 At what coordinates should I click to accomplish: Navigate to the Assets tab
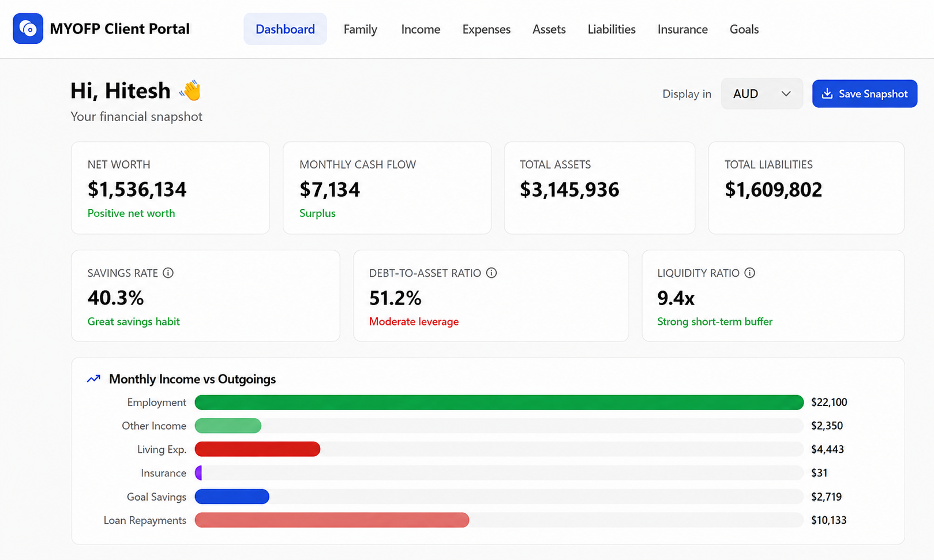click(x=549, y=29)
